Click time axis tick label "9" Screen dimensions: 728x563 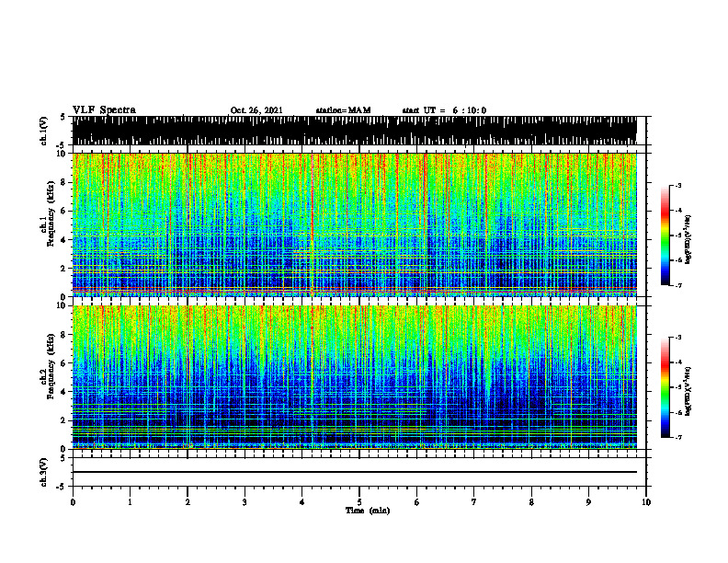[588, 502]
